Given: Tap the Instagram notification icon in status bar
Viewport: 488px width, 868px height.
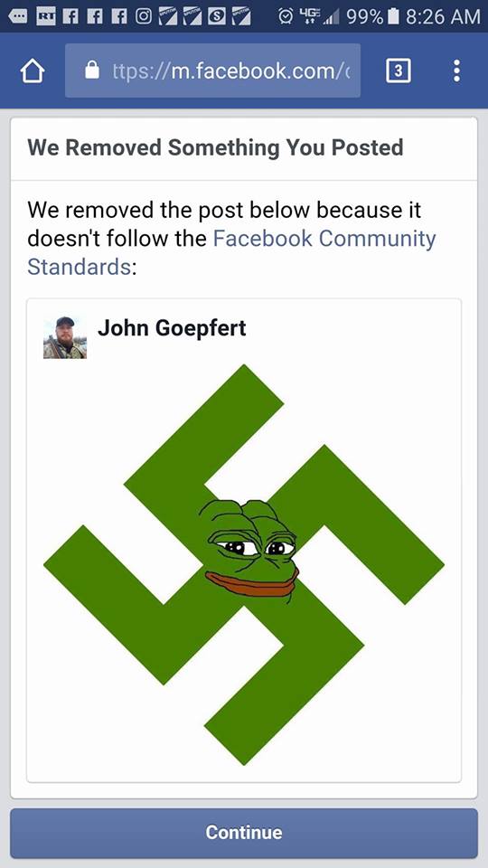Looking at the screenshot, I should pos(145,16).
